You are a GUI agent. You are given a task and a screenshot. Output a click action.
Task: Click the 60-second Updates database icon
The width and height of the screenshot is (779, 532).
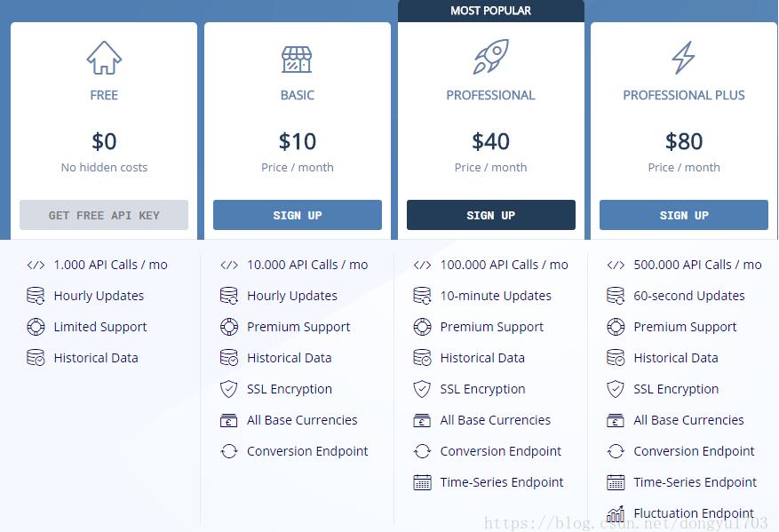coord(616,296)
